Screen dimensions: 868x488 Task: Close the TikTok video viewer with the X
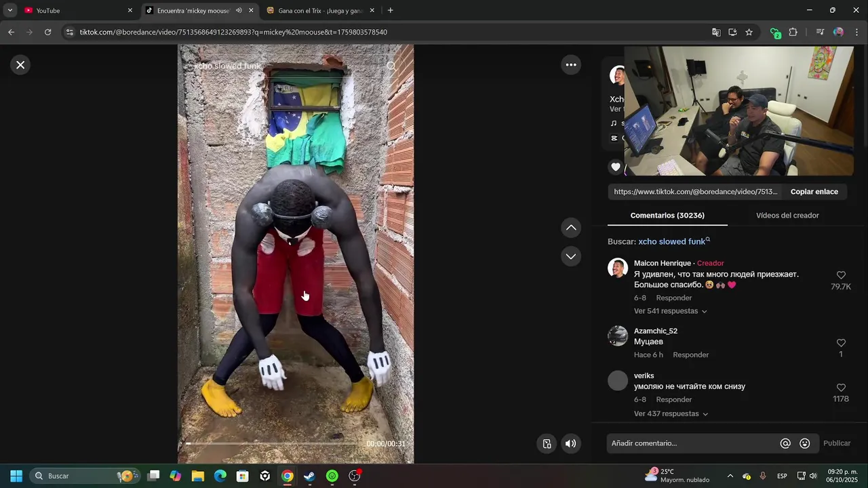click(x=20, y=65)
